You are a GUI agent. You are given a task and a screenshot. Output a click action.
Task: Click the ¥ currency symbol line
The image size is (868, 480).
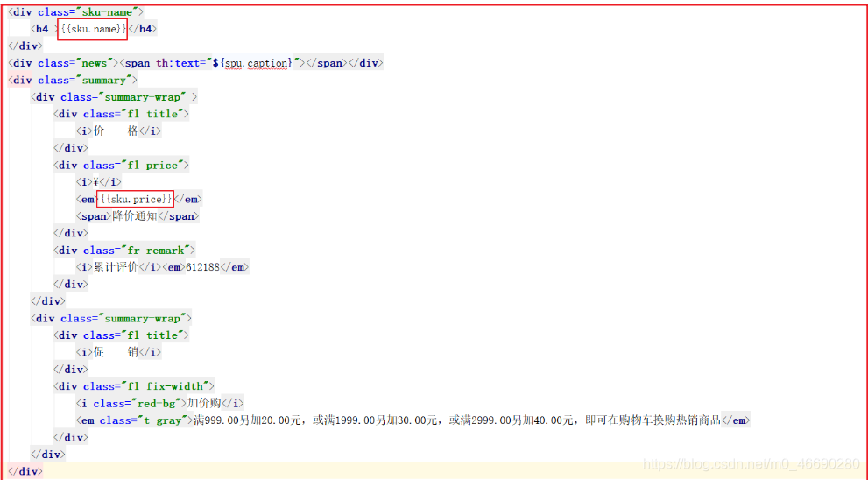click(98, 181)
